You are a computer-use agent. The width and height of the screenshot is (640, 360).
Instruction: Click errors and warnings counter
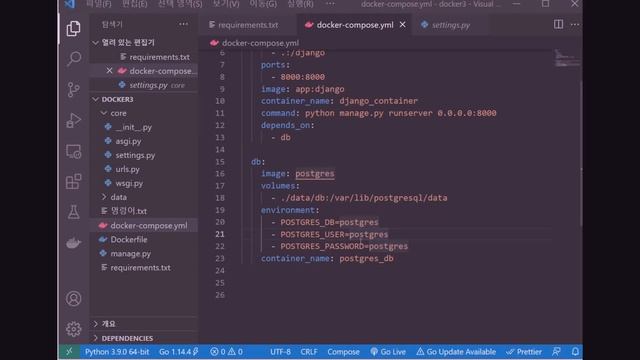pyautogui.click(x=227, y=351)
